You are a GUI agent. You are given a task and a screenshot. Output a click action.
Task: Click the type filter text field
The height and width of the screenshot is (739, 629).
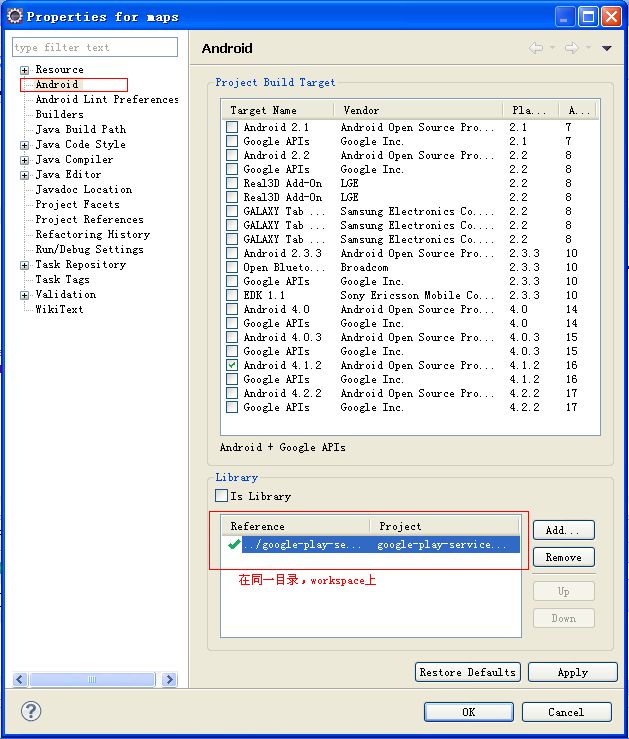click(x=95, y=47)
